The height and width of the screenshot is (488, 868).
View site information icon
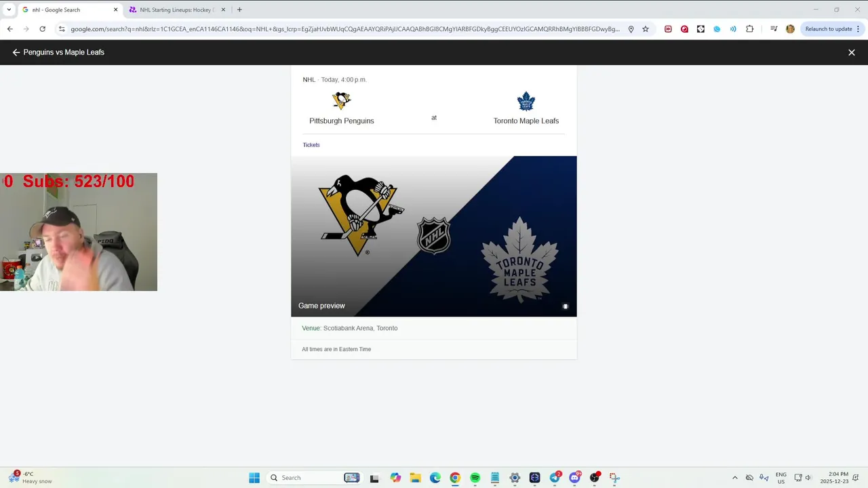pyautogui.click(x=62, y=29)
